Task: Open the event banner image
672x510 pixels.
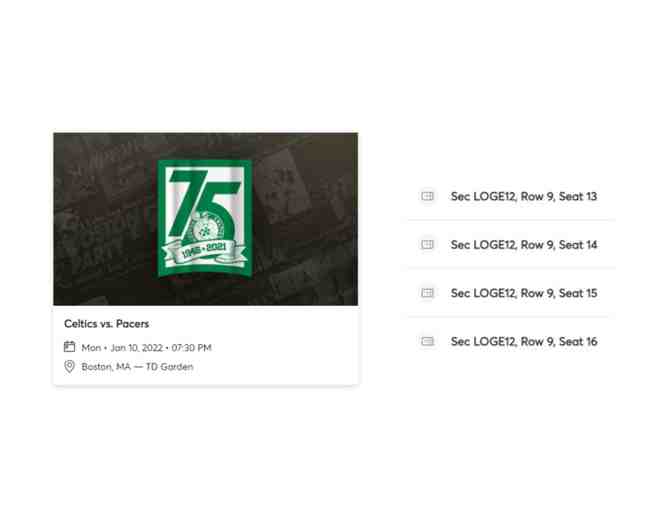Action: [x=206, y=219]
